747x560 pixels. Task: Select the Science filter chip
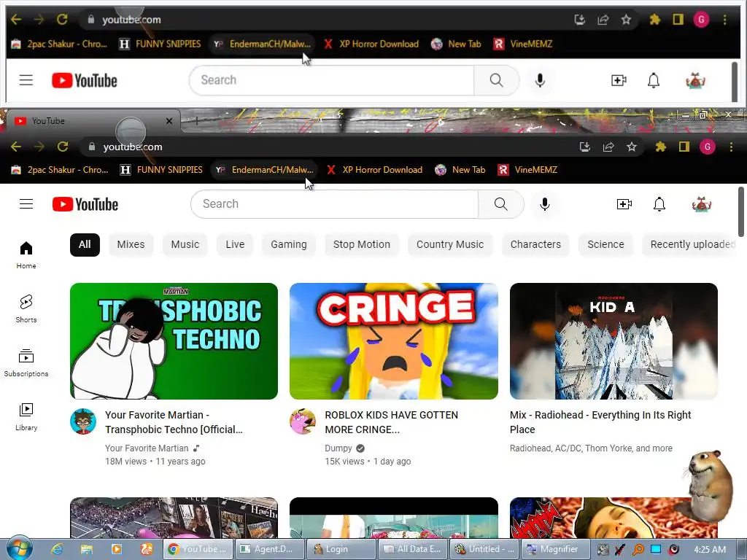coord(605,245)
